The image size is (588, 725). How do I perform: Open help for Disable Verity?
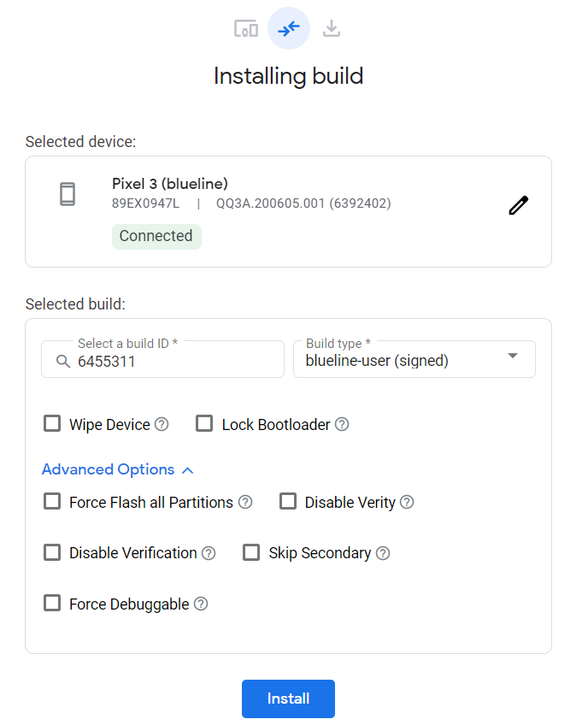(407, 502)
